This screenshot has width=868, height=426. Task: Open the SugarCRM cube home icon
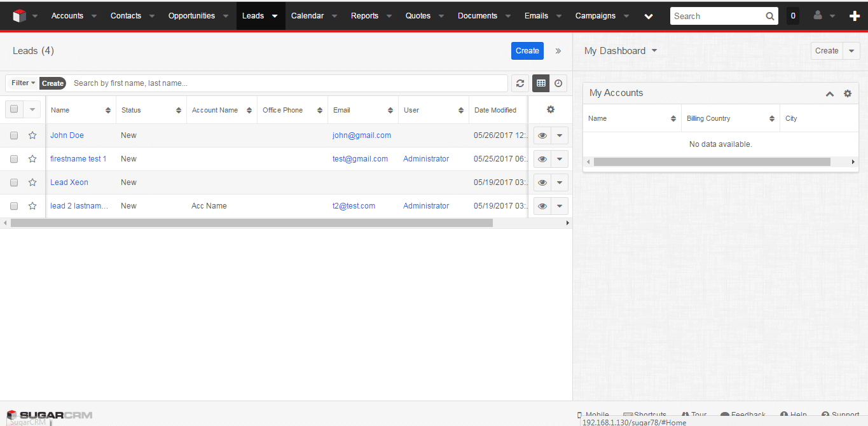pyautogui.click(x=20, y=16)
